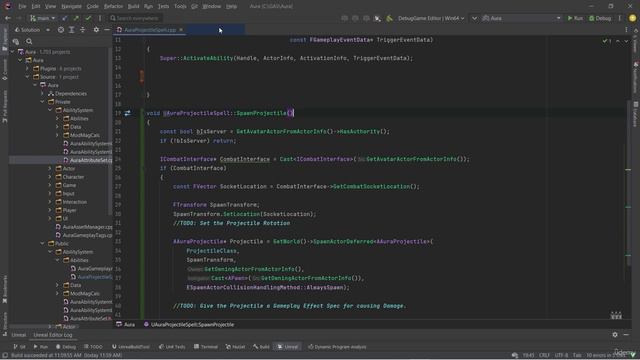
Task: Open Solution panel gear options
Action: coord(96,30)
